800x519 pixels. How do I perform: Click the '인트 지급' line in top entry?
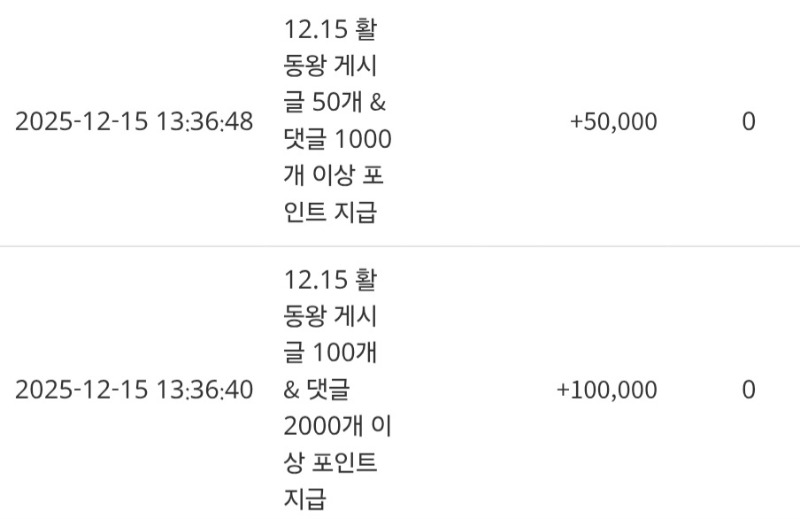tap(329, 212)
